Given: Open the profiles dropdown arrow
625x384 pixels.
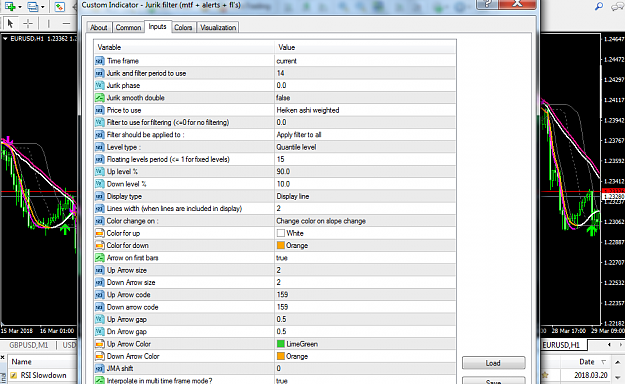Looking at the screenshot, I should coord(42,6).
